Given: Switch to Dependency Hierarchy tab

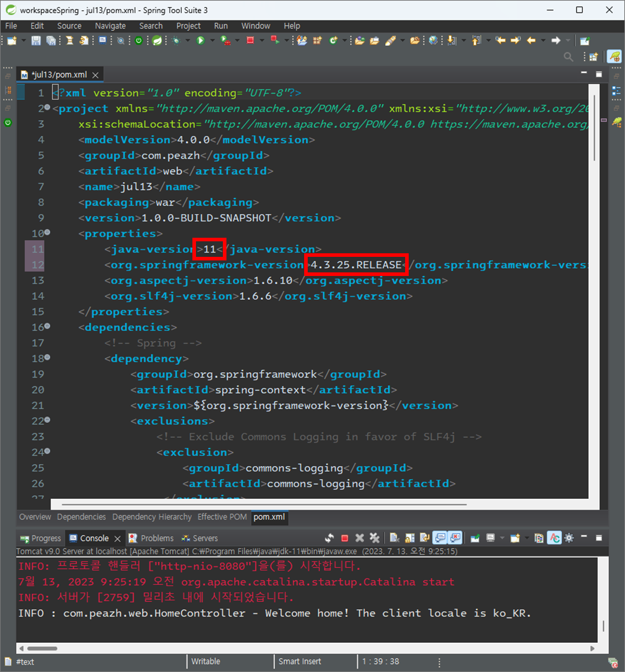Looking at the screenshot, I should click(x=152, y=517).
